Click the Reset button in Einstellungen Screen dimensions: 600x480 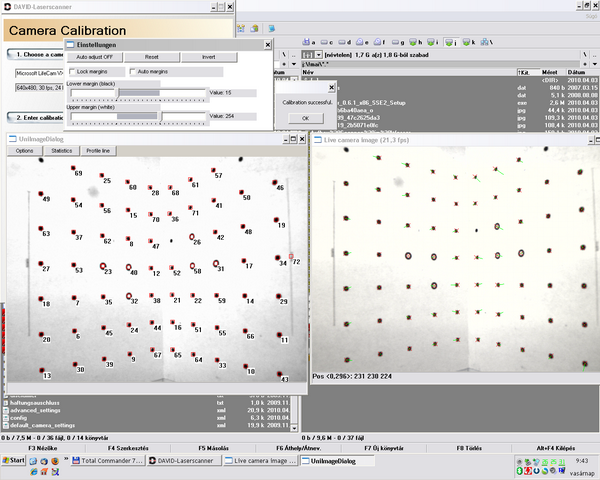(x=151, y=57)
